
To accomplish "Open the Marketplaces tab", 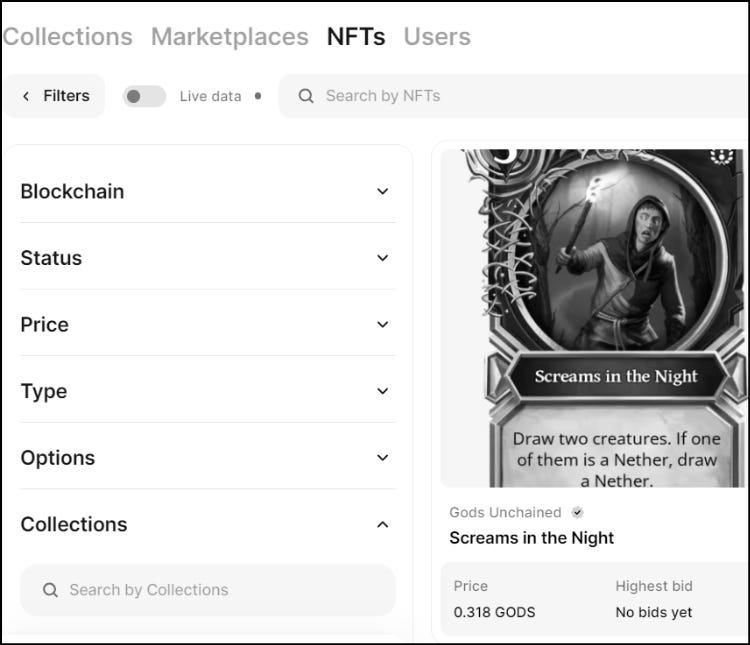I will coord(229,37).
